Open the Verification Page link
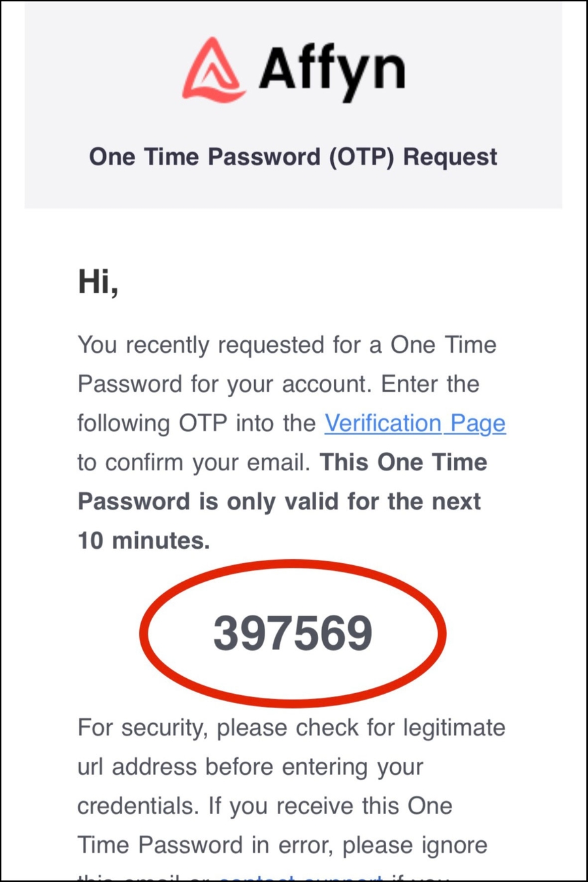The image size is (588, 882). [415, 423]
